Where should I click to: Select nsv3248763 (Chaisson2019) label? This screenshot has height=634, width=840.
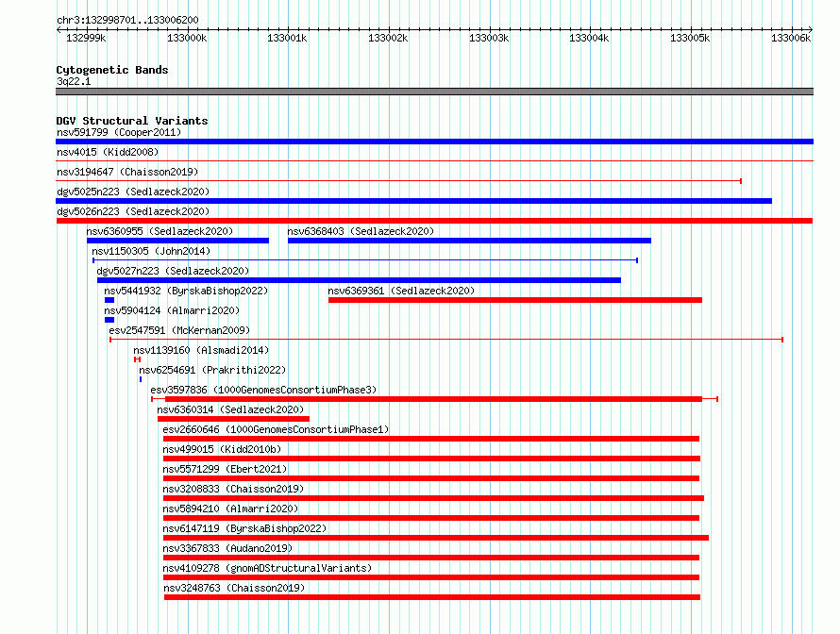click(x=234, y=588)
